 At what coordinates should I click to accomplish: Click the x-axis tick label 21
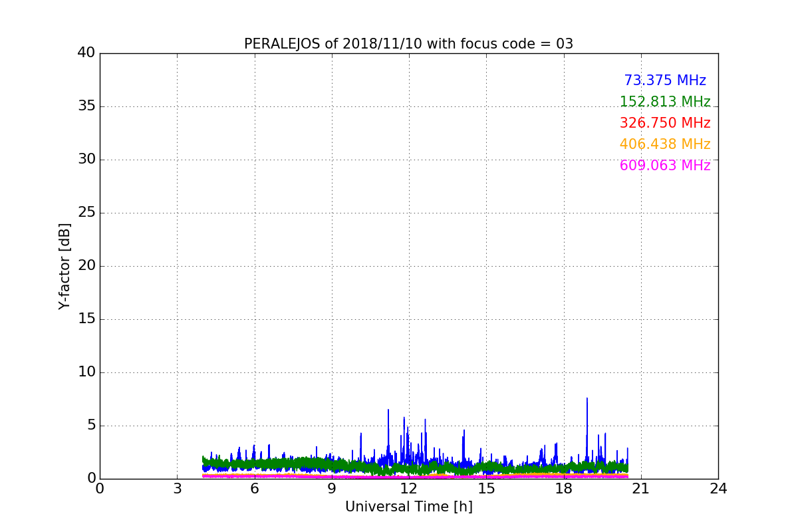(x=641, y=489)
